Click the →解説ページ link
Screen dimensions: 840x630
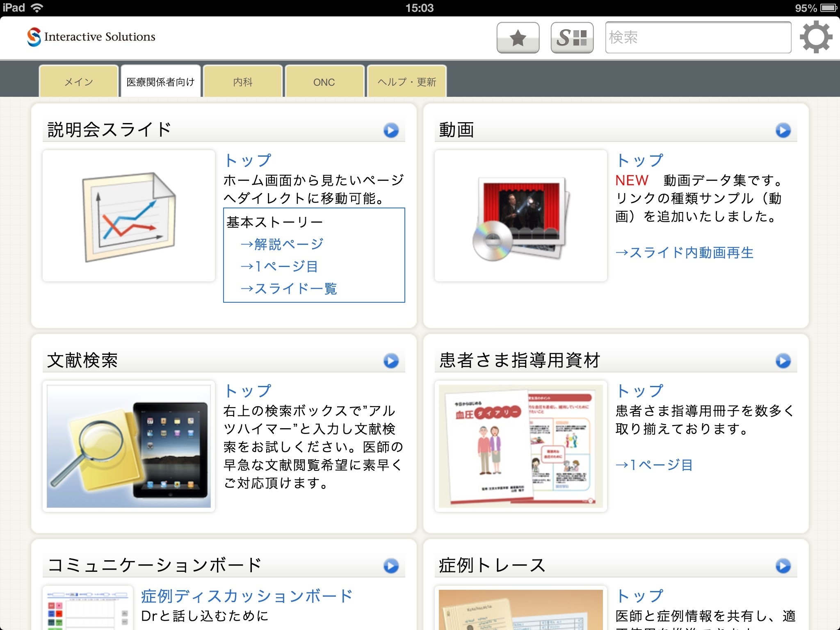[x=282, y=244]
